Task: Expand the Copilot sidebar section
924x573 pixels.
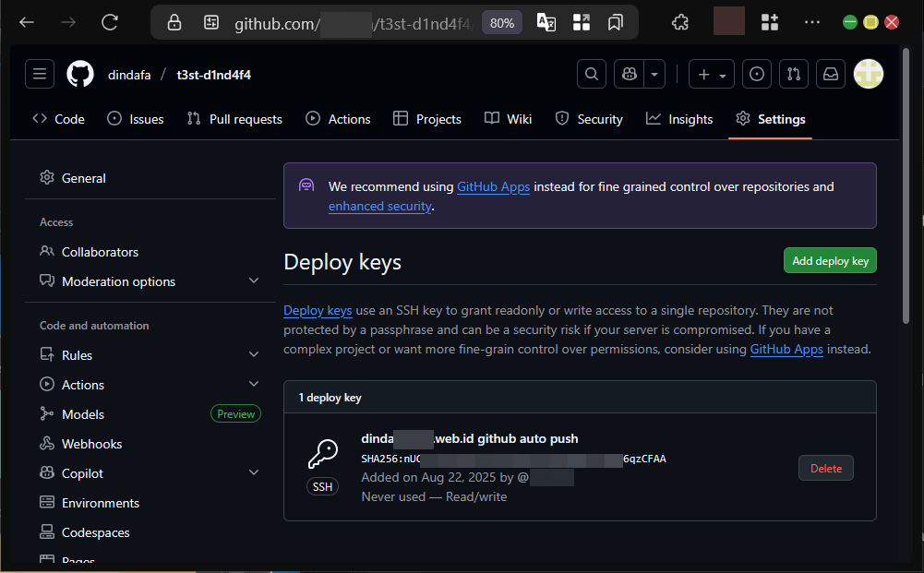Action: (x=254, y=473)
